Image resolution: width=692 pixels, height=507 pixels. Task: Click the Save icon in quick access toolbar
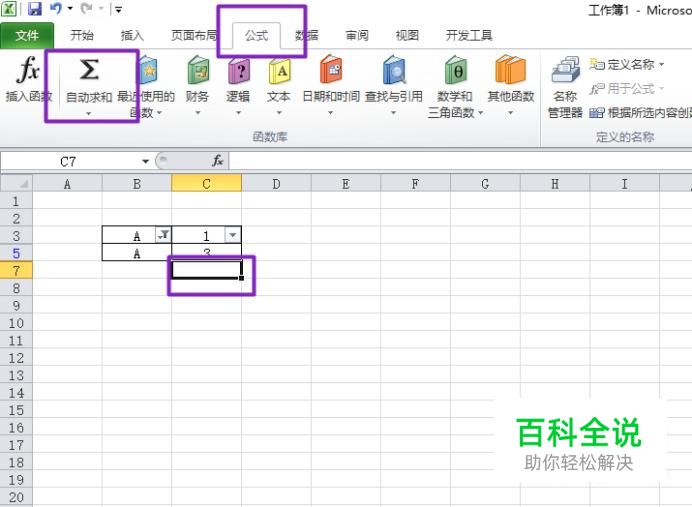(34, 8)
